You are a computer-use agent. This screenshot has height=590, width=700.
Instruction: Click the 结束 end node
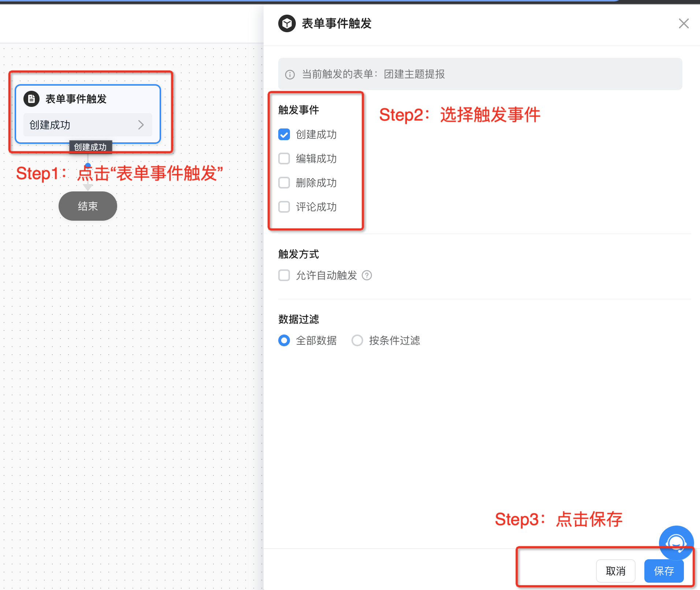point(88,206)
